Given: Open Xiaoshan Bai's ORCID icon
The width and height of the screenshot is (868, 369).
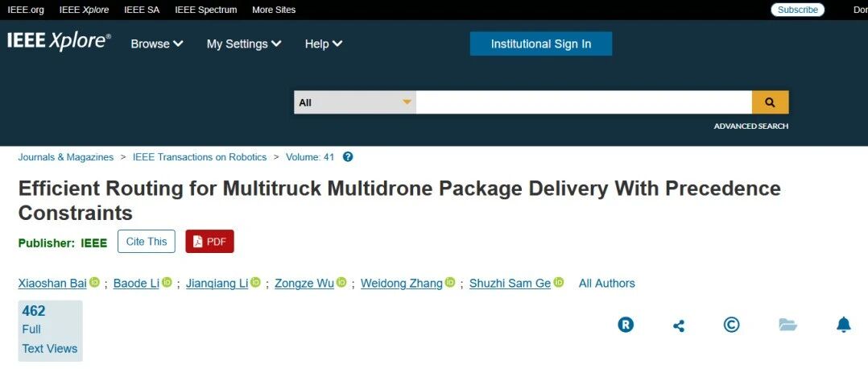Looking at the screenshot, I should (x=94, y=282).
